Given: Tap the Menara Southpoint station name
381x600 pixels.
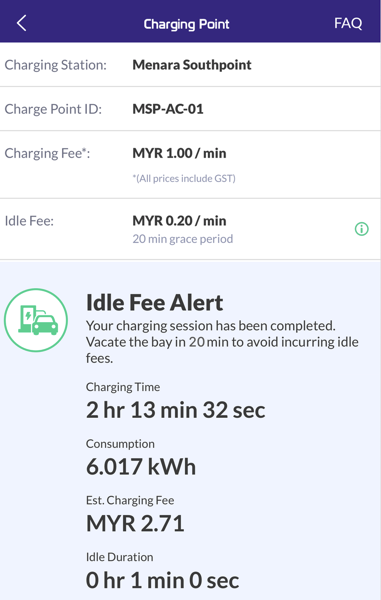Looking at the screenshot, I should 192,65.
